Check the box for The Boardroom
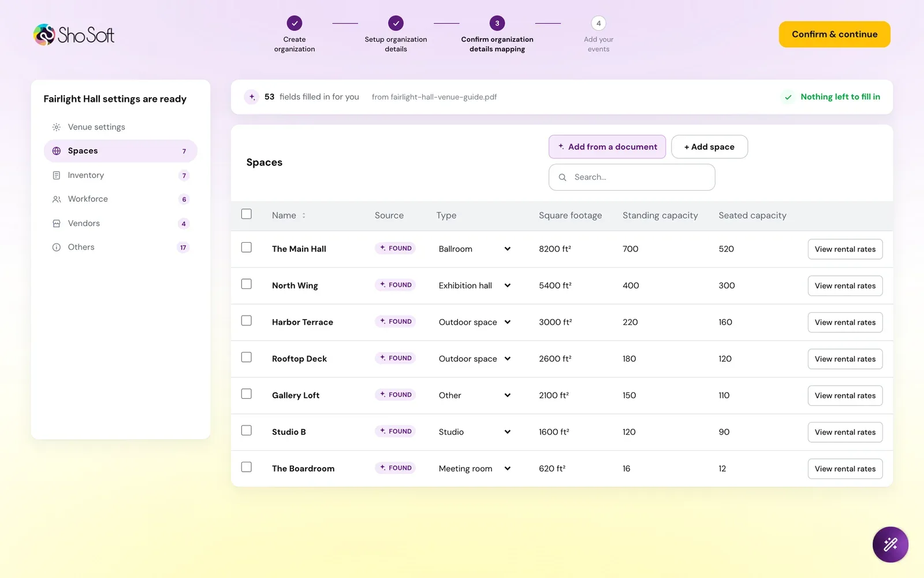The image size is (924, 578). tap(247, 467)
